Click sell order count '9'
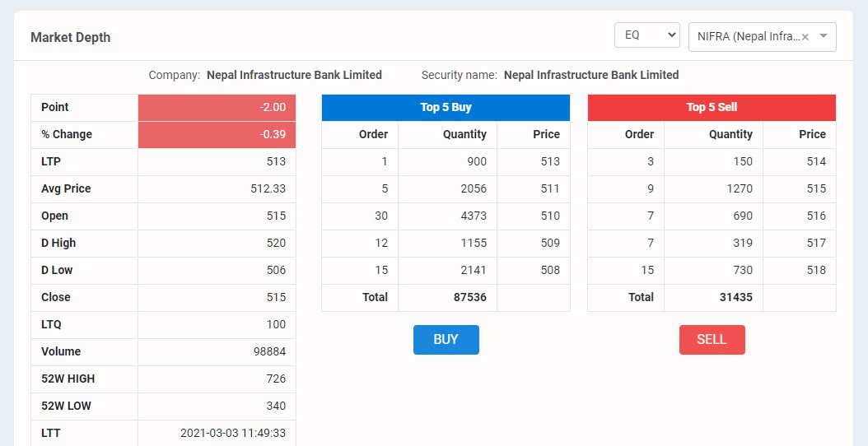This screenshot has height=446, width=868. (651, 188)
